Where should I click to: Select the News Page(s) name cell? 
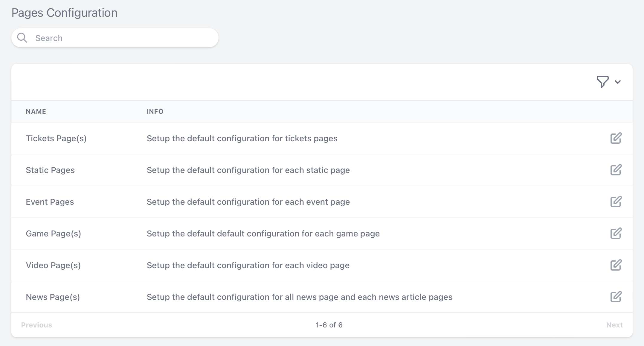tap(53, 297)
